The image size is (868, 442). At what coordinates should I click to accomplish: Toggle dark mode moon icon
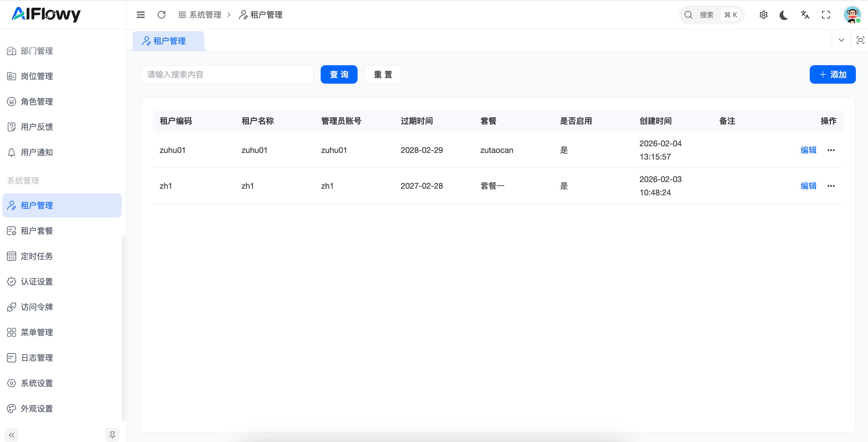click(x=784, y=15)
